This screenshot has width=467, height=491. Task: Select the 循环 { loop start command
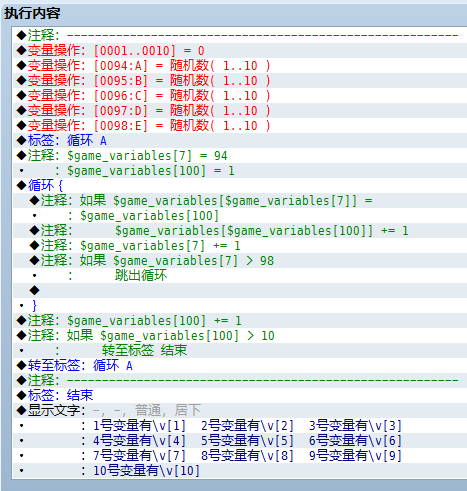coord(239,185)
